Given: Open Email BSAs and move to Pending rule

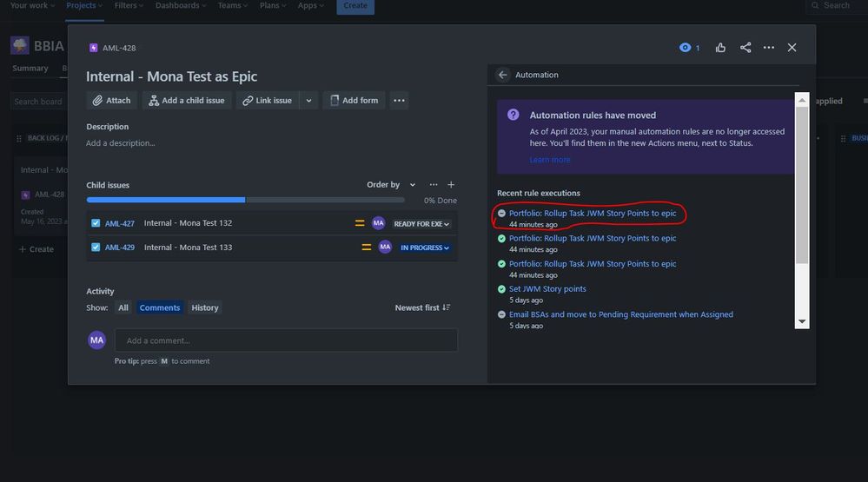Looking at the screenshot, I should pos(621,314).
